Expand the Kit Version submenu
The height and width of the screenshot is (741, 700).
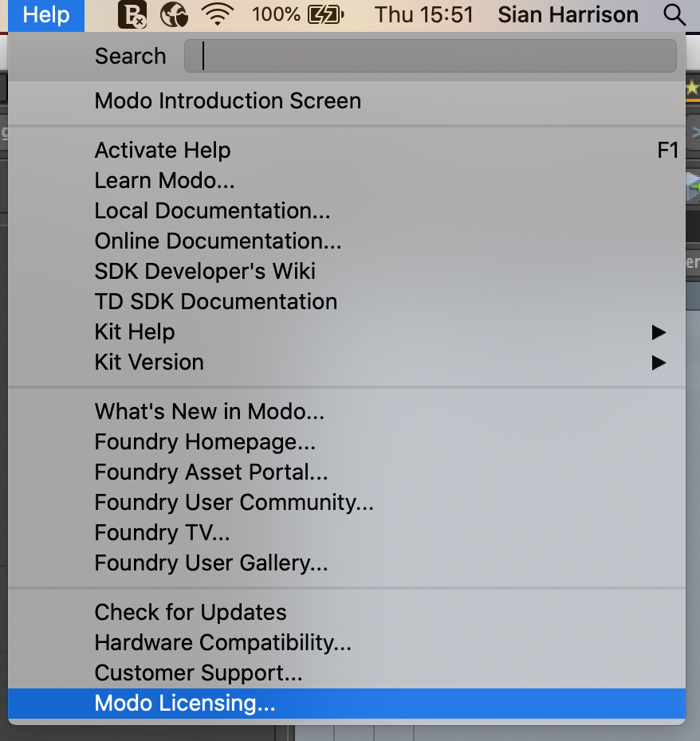click(347, 362)
